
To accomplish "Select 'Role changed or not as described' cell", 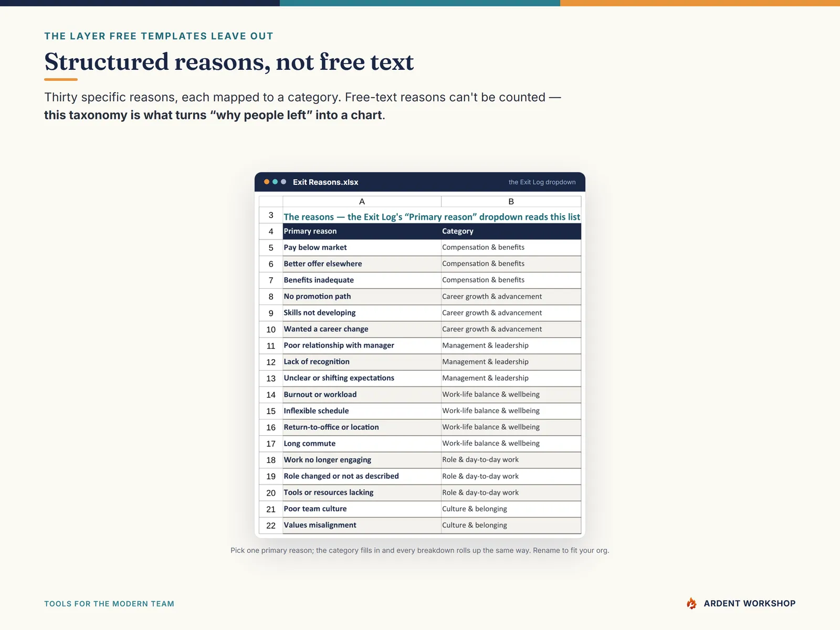I will tap(362, 476).
